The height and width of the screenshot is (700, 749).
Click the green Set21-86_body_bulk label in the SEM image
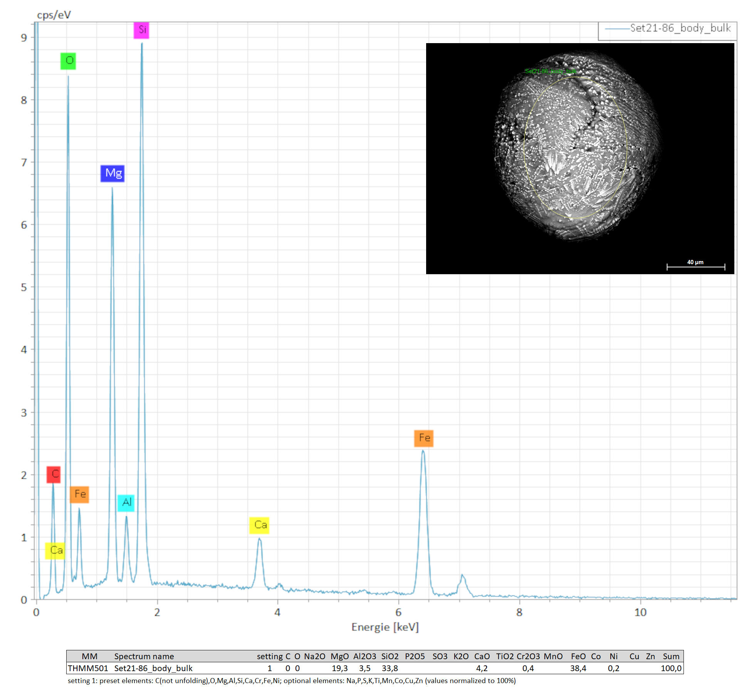point(550,71)
